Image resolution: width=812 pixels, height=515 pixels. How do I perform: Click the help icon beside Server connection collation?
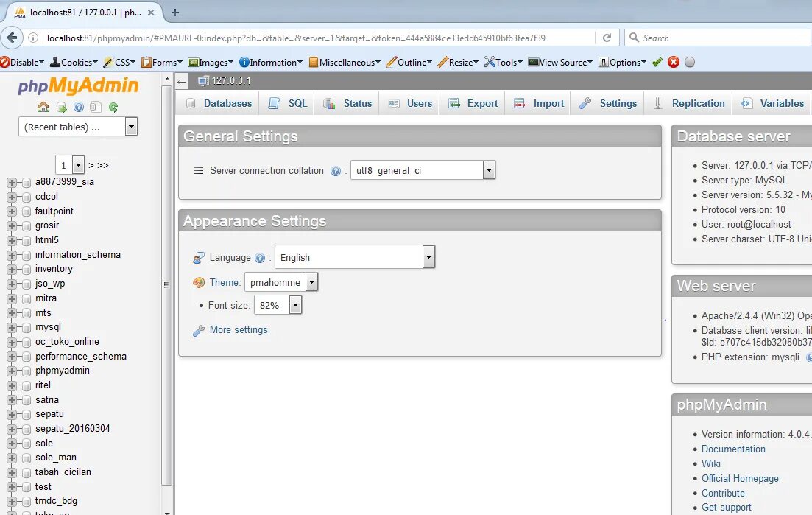click(x=336, y=171)
